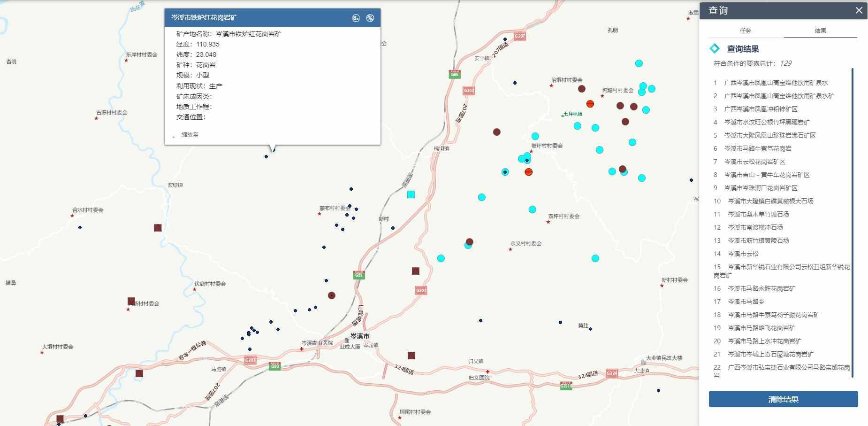Open result 广西岑溪市凤凰冲铅锌矿区
This screenshot has width=868, height=426.
(x=761, y=109)
